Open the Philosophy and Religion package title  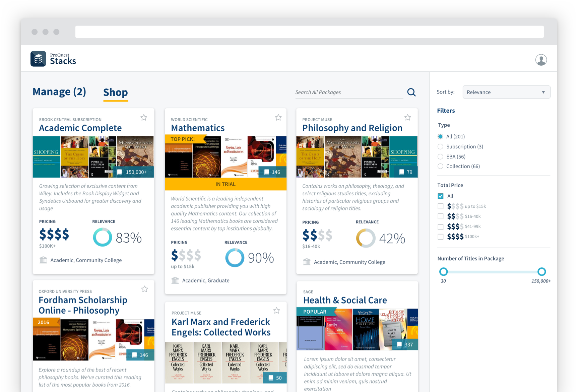point(352,128)
